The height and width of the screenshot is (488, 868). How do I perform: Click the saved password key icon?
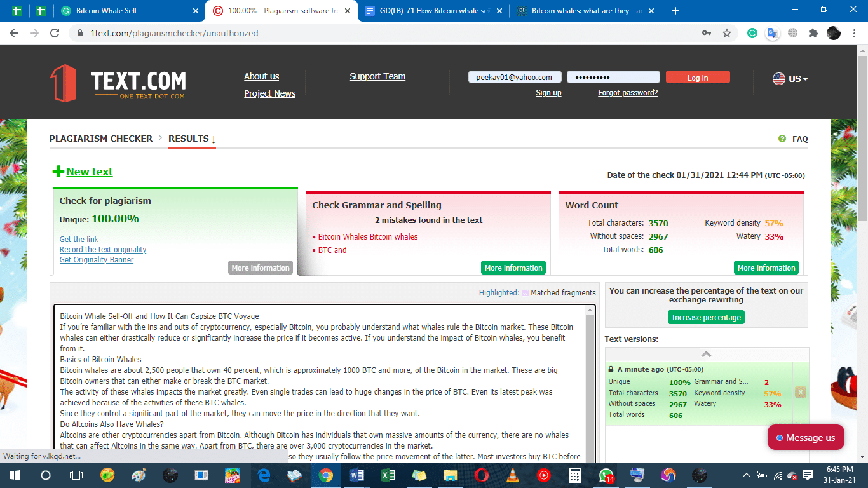click(x=706, y=33)
